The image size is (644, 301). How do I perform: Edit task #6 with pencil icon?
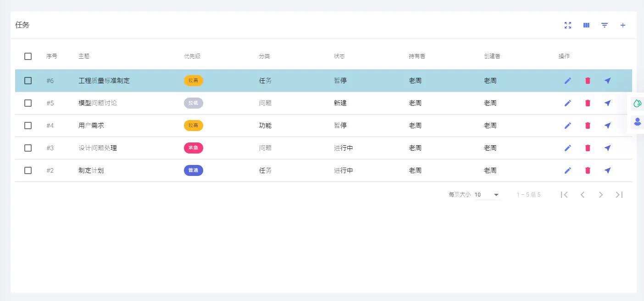coord(568,81)
